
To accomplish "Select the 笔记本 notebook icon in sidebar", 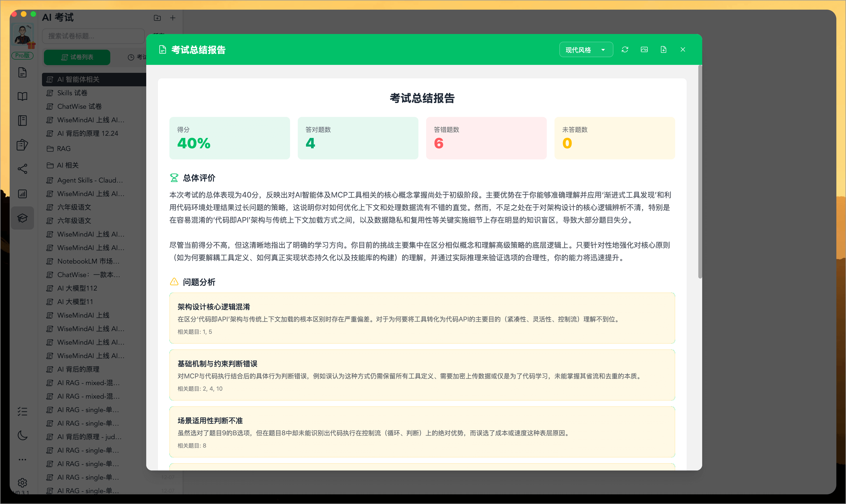I will pyautogui.click(x=22, y=120).
